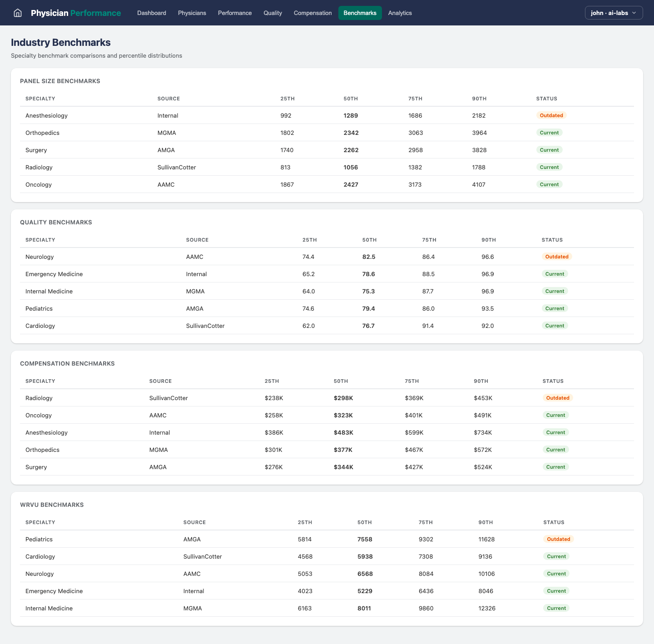This screenshot has height=644, width=654.
Task: Click the Physician Performance logo text
Action: [x=76, y=13]
